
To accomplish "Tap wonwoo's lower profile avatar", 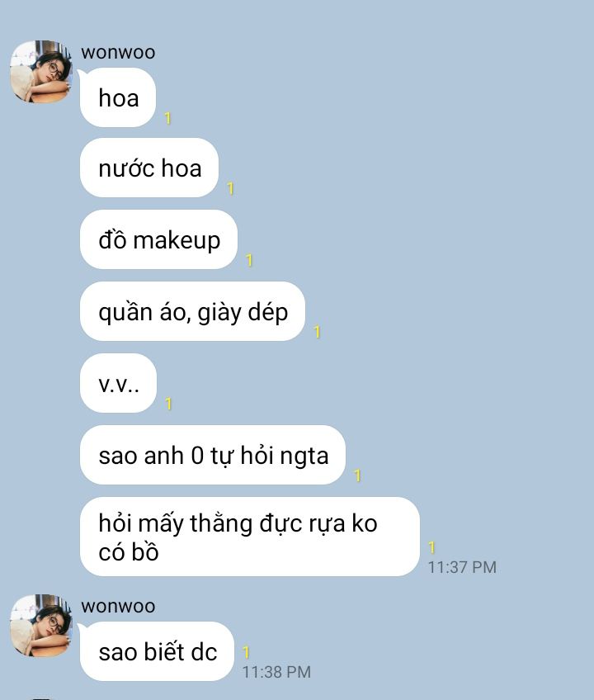I will 41,626.
